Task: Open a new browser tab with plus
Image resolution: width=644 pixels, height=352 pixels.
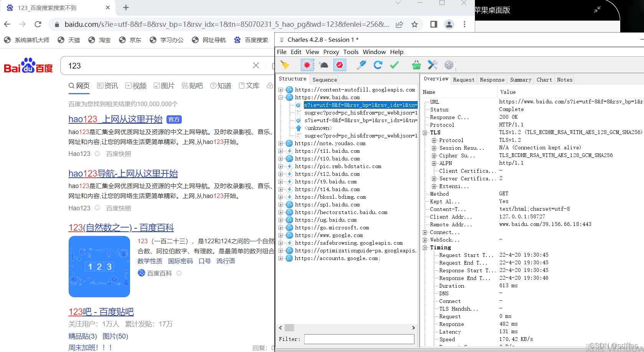Action: (x=126, y=7)
